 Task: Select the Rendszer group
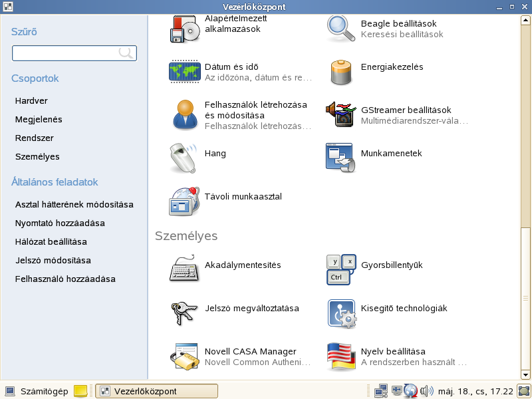pos(35,138)
